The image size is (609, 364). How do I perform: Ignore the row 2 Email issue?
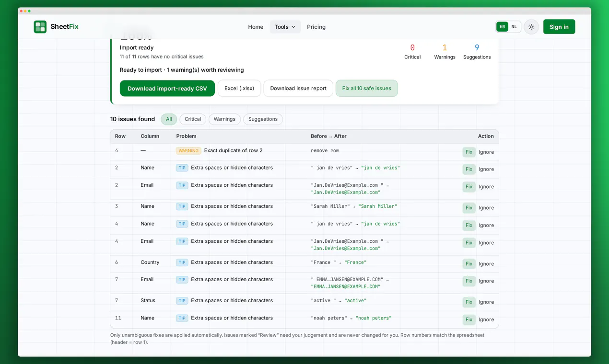(x=486, y=187)
